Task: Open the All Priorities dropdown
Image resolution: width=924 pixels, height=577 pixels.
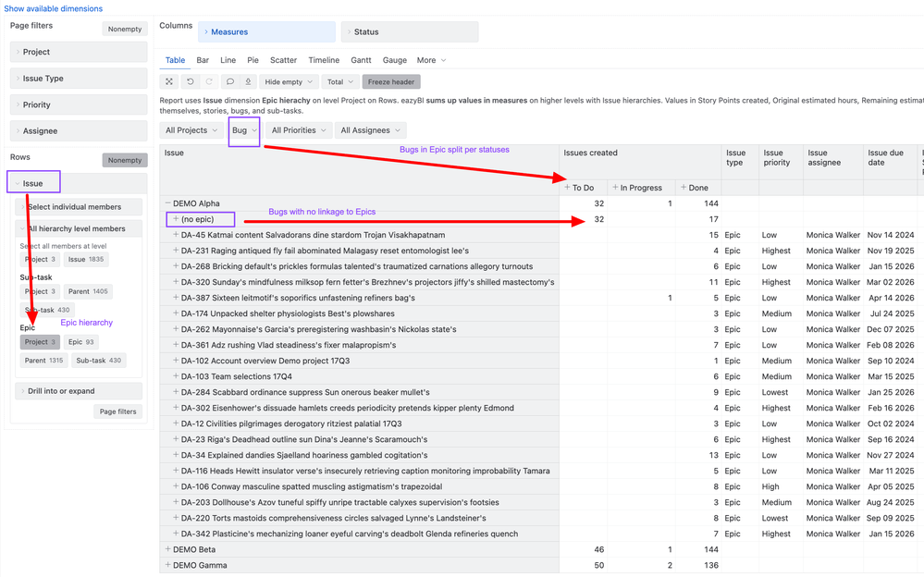Action: (x=299, y=130)
